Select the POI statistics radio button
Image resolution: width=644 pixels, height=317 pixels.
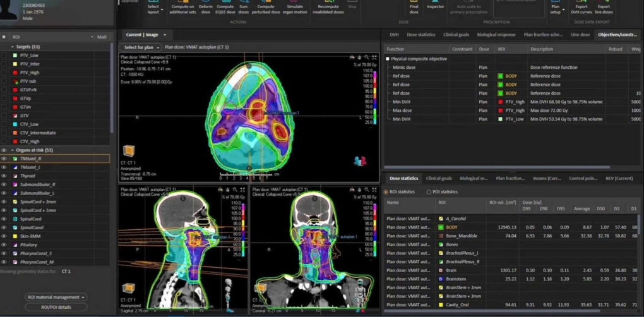tap(429, 192)
